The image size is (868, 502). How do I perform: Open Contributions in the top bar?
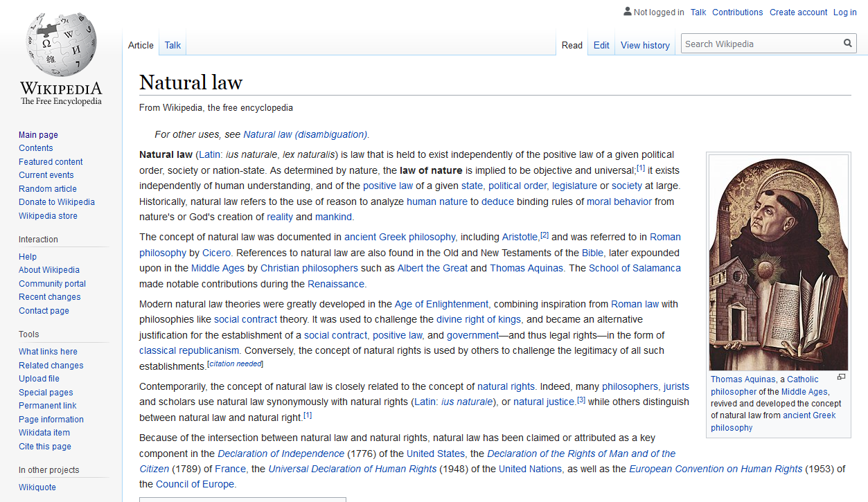[737, 12]
